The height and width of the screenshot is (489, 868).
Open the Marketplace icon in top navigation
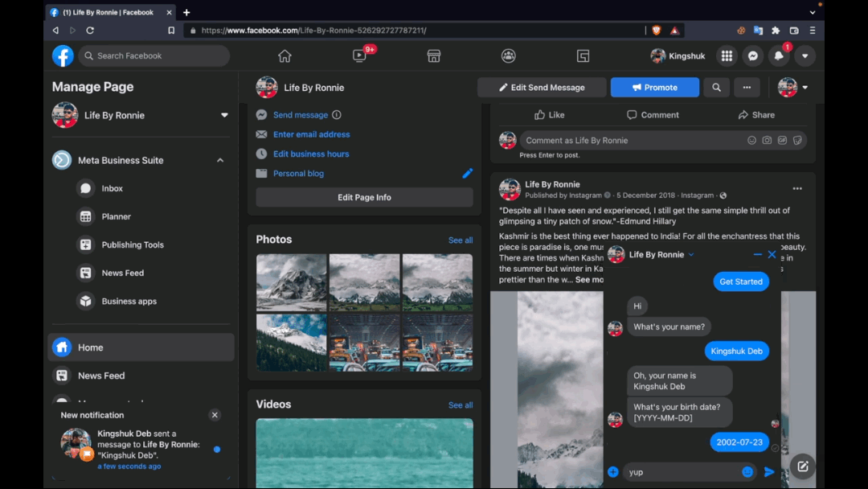point(434,56)
